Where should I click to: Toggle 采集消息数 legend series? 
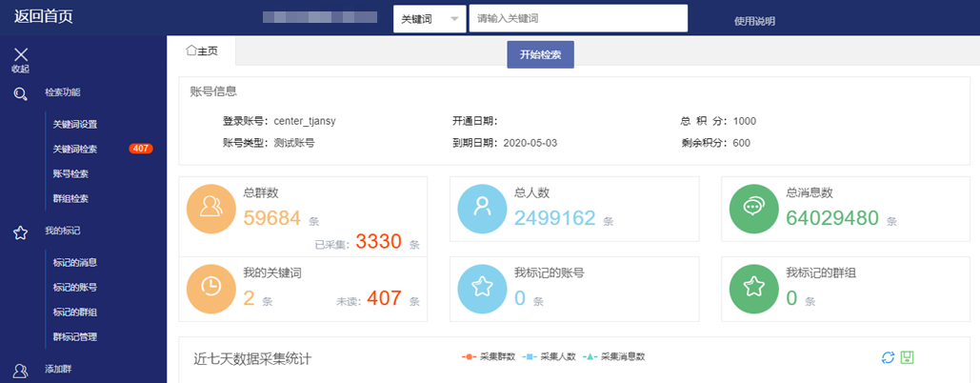(x=614, y=357)
